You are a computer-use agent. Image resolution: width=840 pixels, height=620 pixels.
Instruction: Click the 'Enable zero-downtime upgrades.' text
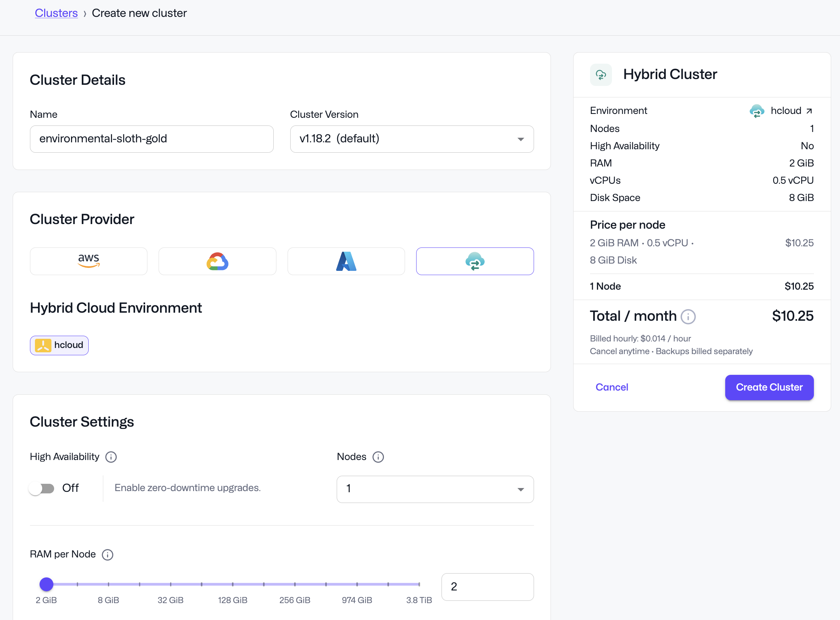click(188, 488)
